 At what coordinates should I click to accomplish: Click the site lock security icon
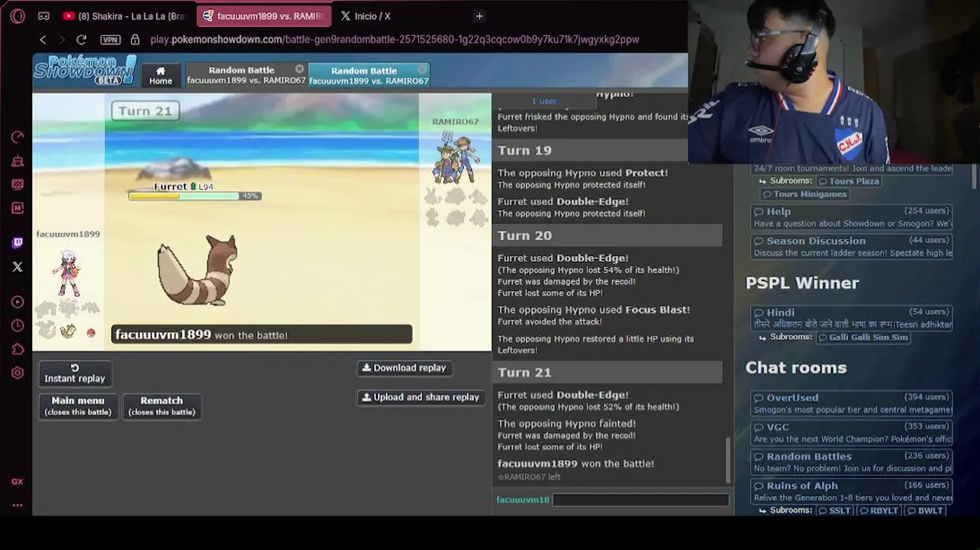135,40
